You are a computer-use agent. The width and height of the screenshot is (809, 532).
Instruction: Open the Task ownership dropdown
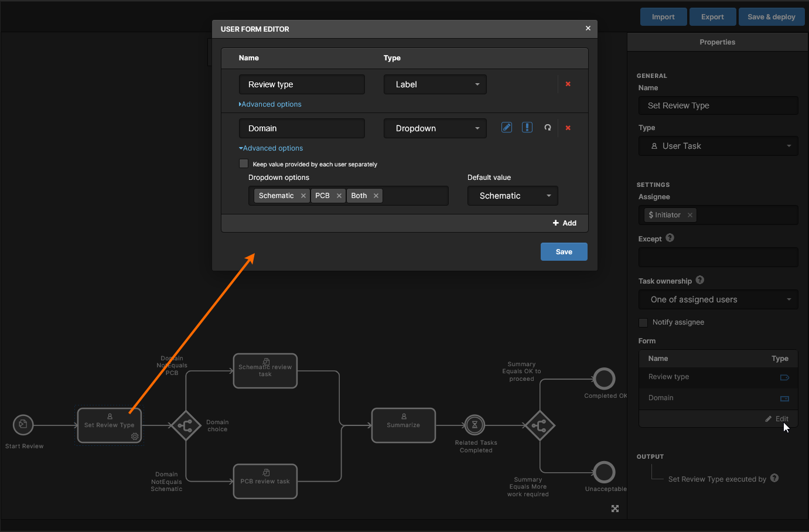[x=718, y=299]
